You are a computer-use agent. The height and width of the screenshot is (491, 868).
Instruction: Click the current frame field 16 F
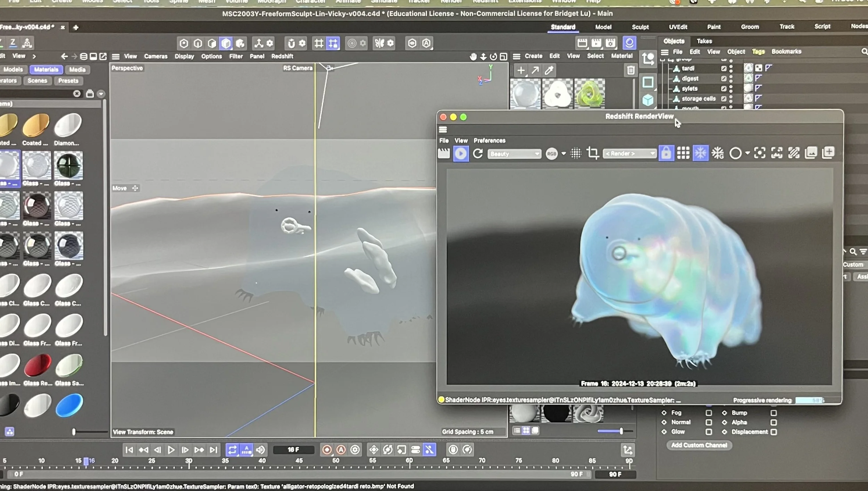[293, 450]
